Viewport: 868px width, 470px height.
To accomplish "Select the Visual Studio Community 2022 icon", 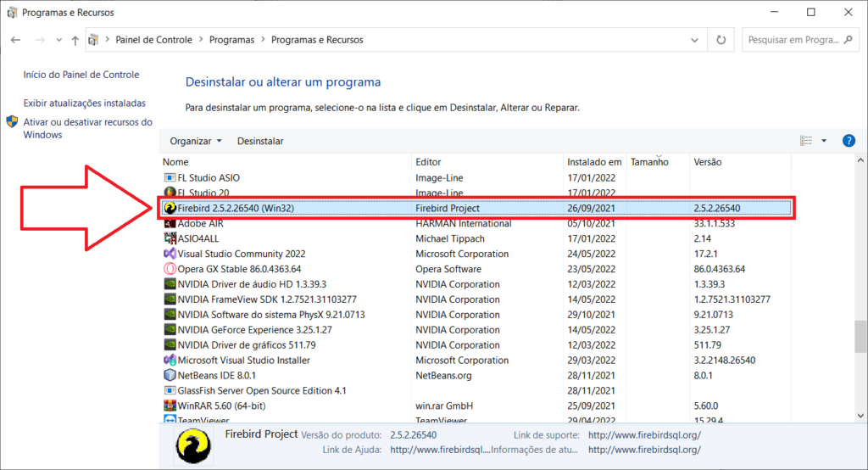I will pos(170,254).
